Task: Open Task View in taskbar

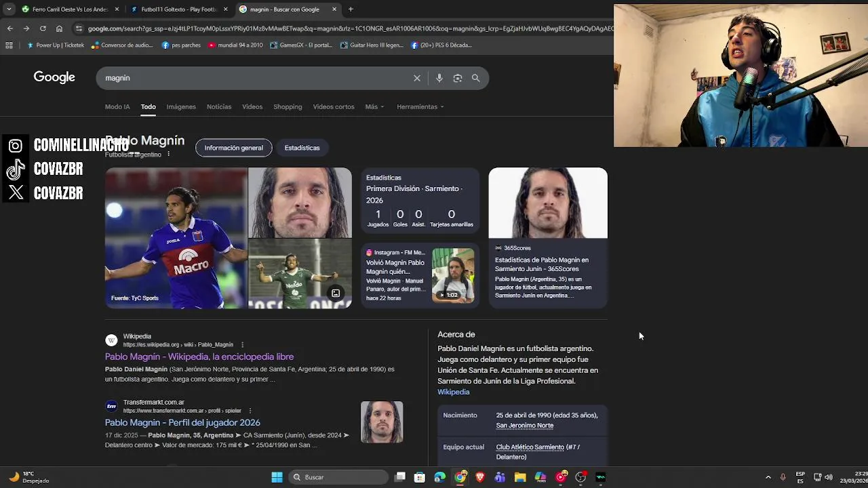Action: (400, 477)
